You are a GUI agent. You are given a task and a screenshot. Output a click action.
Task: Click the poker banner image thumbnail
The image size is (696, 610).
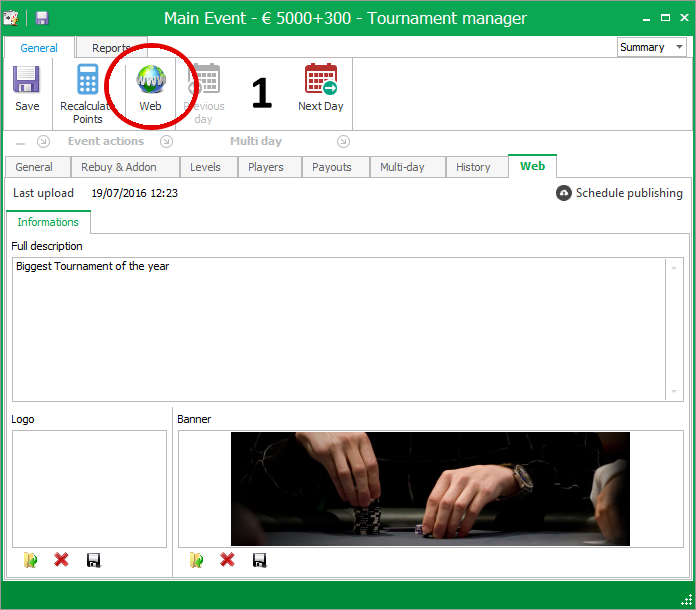point(430,489)
